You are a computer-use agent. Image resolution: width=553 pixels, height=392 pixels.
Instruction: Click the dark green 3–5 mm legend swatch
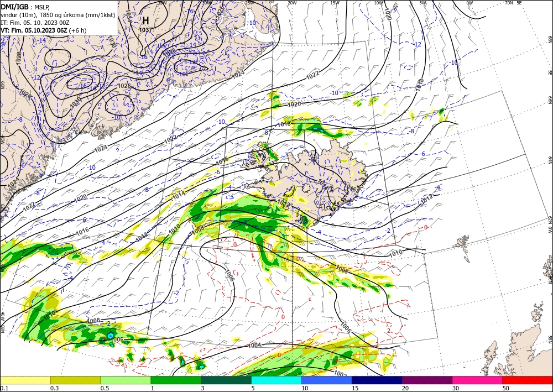tap(226, 380)
